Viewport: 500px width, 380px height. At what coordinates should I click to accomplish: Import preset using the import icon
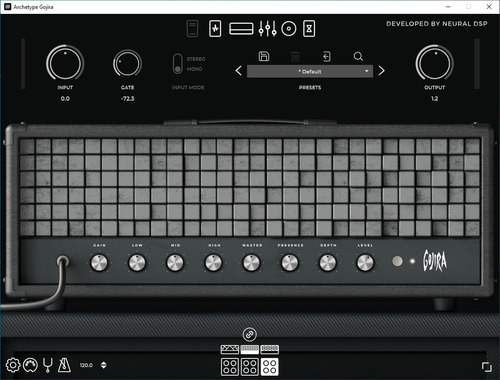coord(327,56)
